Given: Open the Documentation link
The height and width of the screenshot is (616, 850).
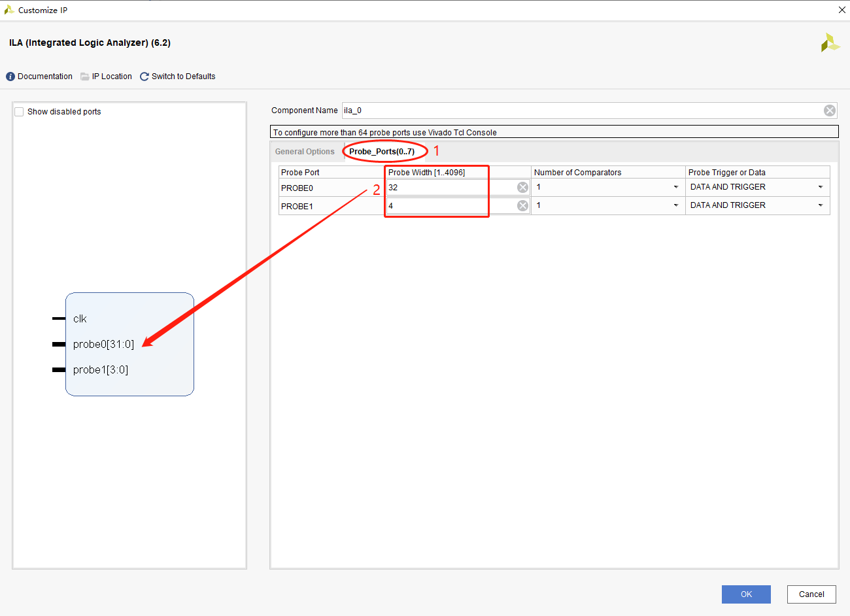Looking at the screenshot, I should [45, 77].
